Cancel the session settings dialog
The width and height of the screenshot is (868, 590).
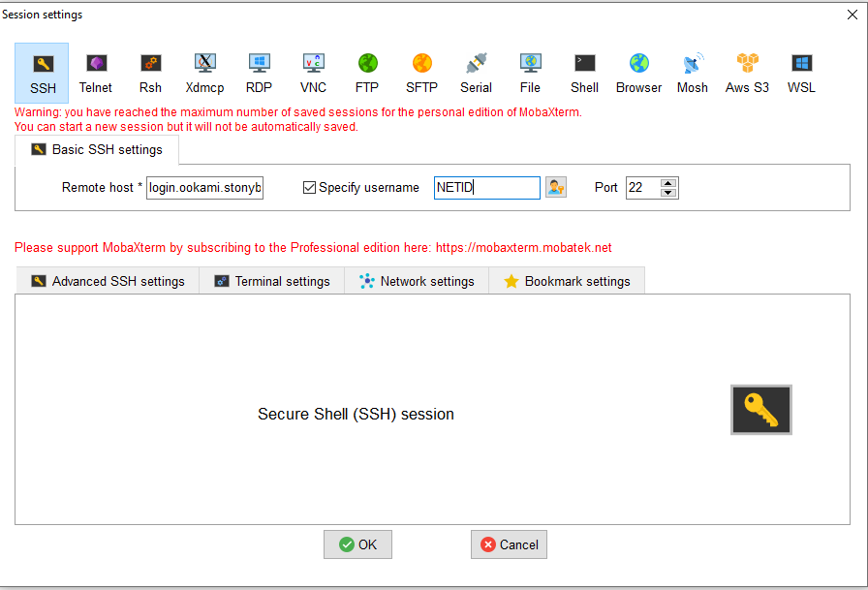(509, 544)
